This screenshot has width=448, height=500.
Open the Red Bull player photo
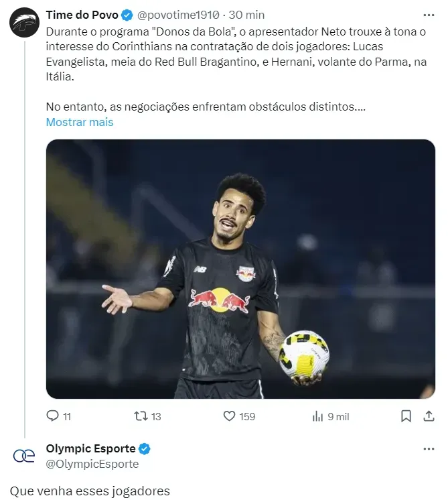[240, 269]
